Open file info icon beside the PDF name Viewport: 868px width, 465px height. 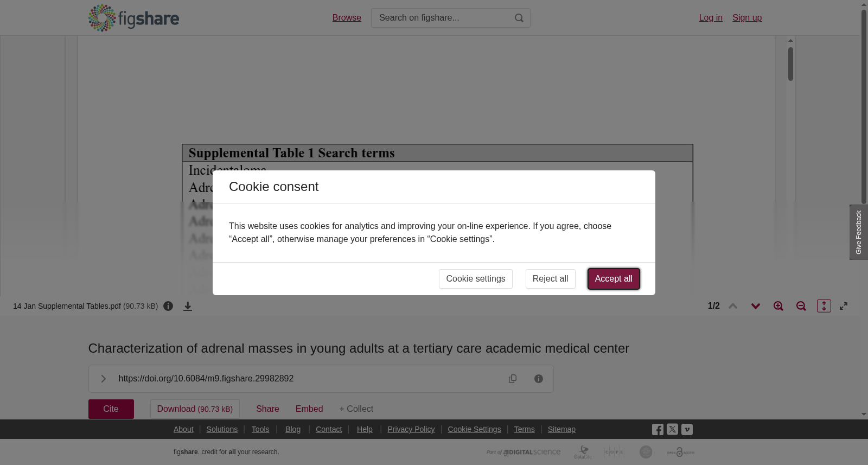click(x=168, y=306)
